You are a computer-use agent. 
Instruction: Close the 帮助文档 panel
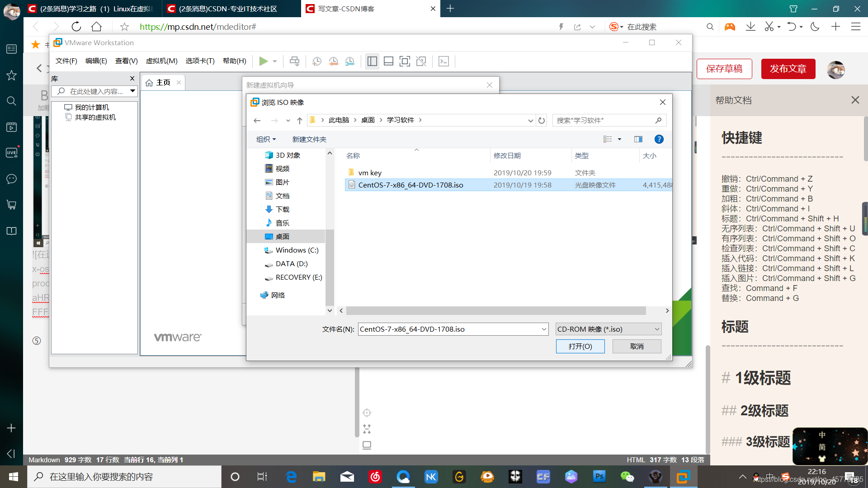(855, 100)
